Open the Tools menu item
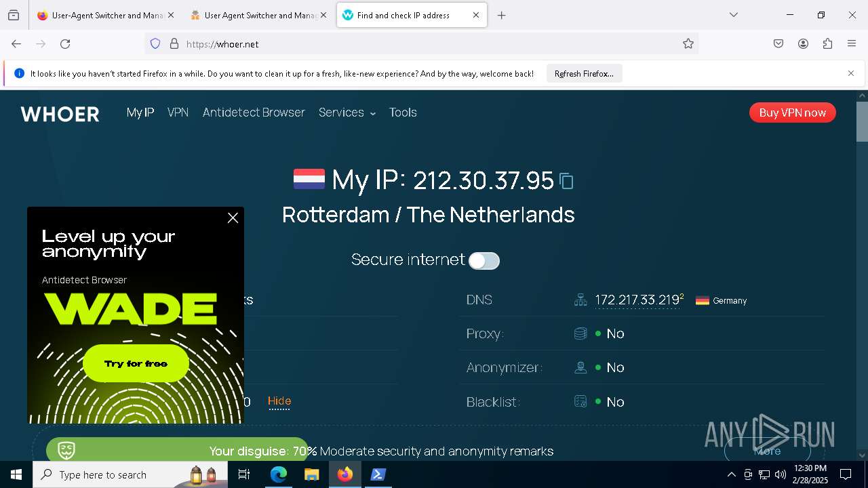Image resolution: width=868 pixels, height=488 pixels. point(403,113)
